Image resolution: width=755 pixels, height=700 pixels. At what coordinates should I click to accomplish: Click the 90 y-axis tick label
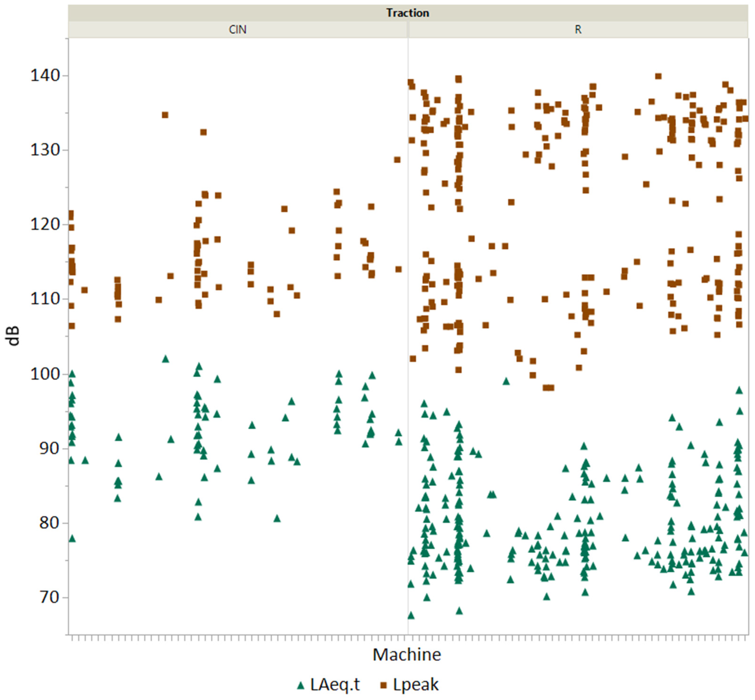coord(50,448)
